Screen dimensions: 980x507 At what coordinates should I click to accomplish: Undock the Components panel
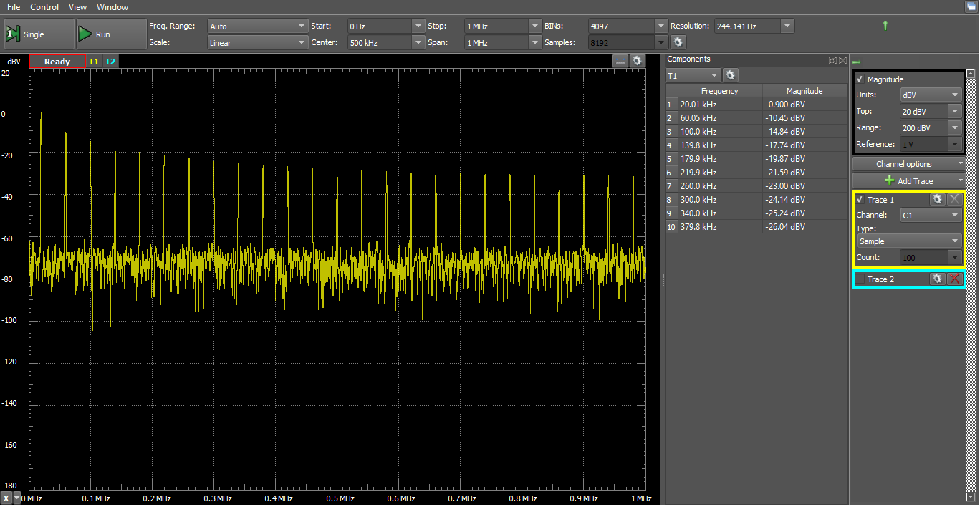[x=832, y=61]
